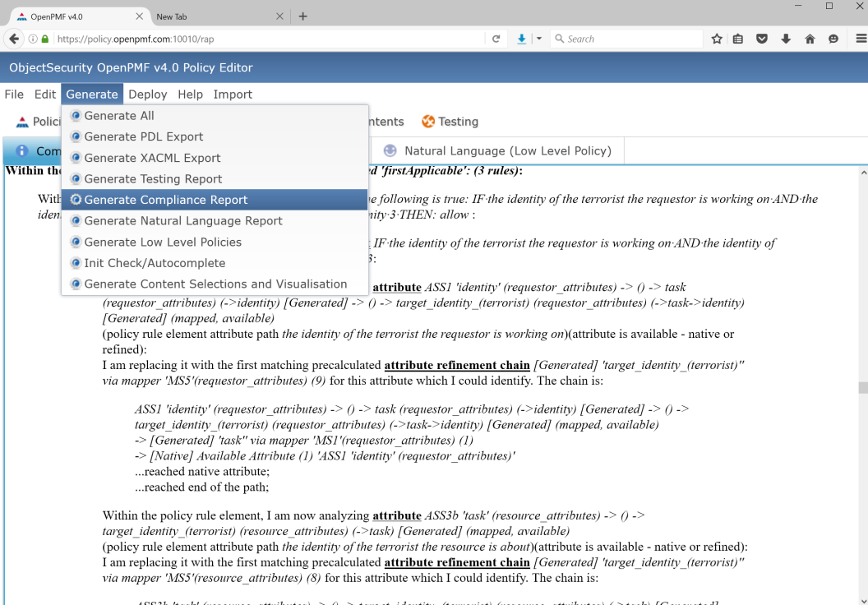Open the Deploy menu
The height and width of the screenshot is (605, 868).
pyautogui.click(x=148, y=94)
